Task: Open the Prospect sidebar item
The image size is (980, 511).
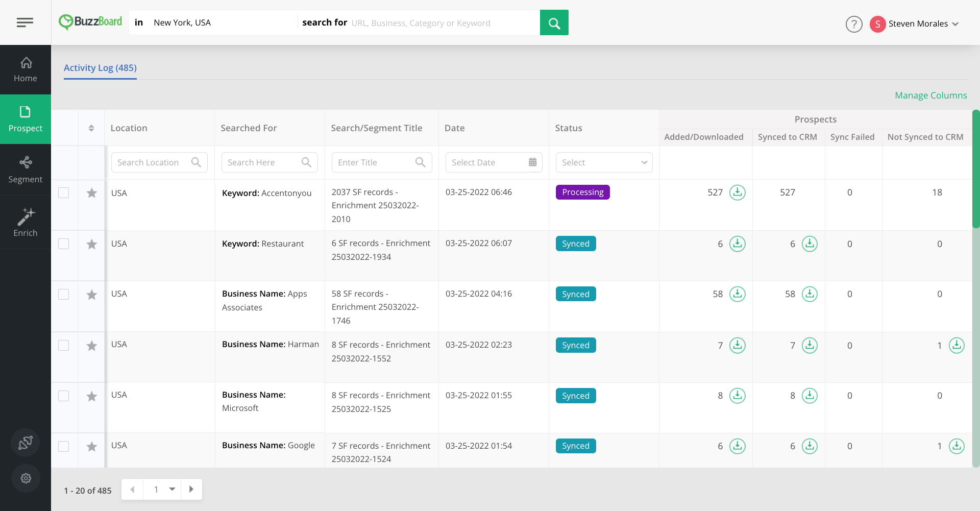Action: [x=26, y=119]
